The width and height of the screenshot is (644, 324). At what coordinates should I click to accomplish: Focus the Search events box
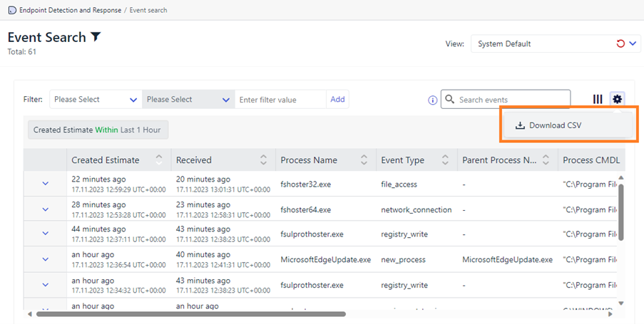506,99
